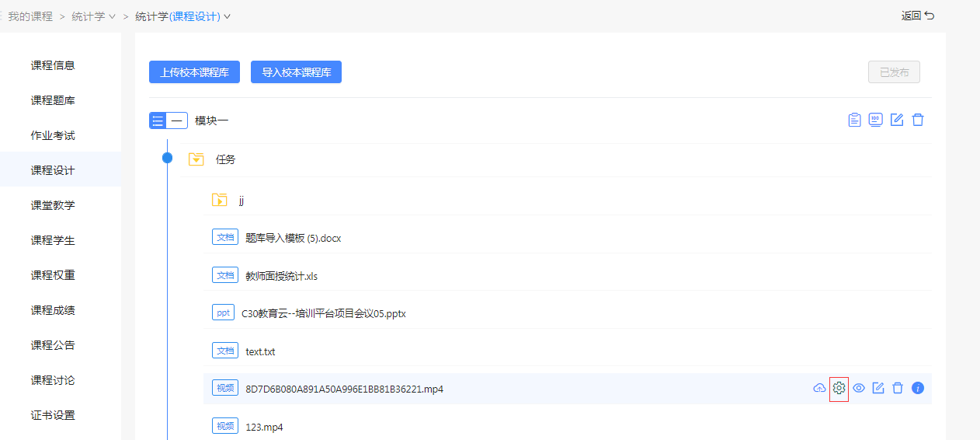Open file 123.mp4
The height and width of the screenshot is (440, 980).
pos(264,427)
